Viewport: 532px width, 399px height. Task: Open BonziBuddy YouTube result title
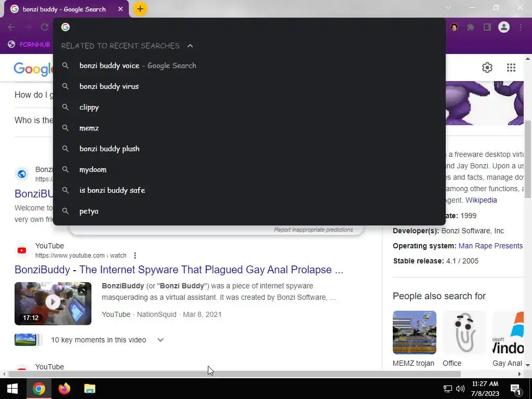(x=179, y=270)
